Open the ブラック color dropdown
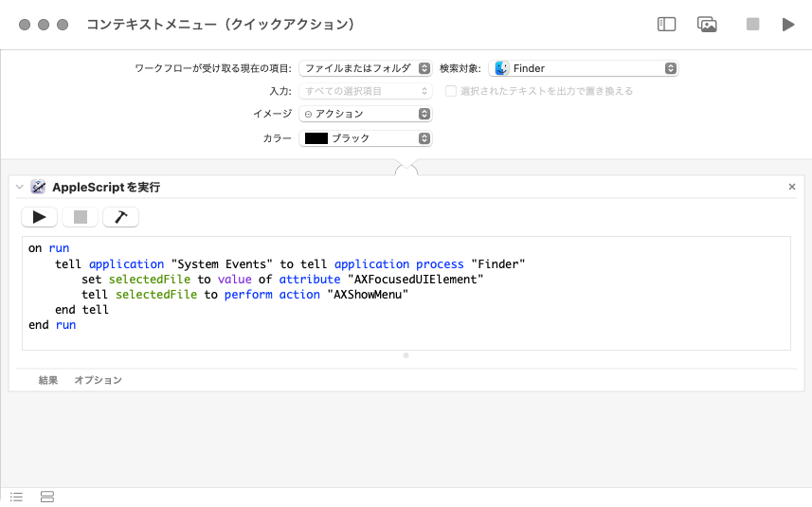Screen dimensions: 812x507 point(365,138)
